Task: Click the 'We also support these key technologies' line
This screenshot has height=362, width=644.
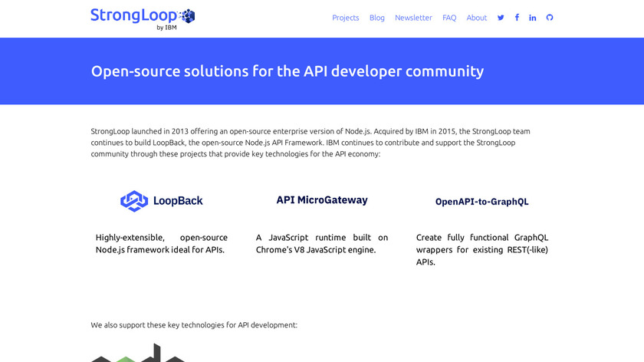Action: click(194, 325)
